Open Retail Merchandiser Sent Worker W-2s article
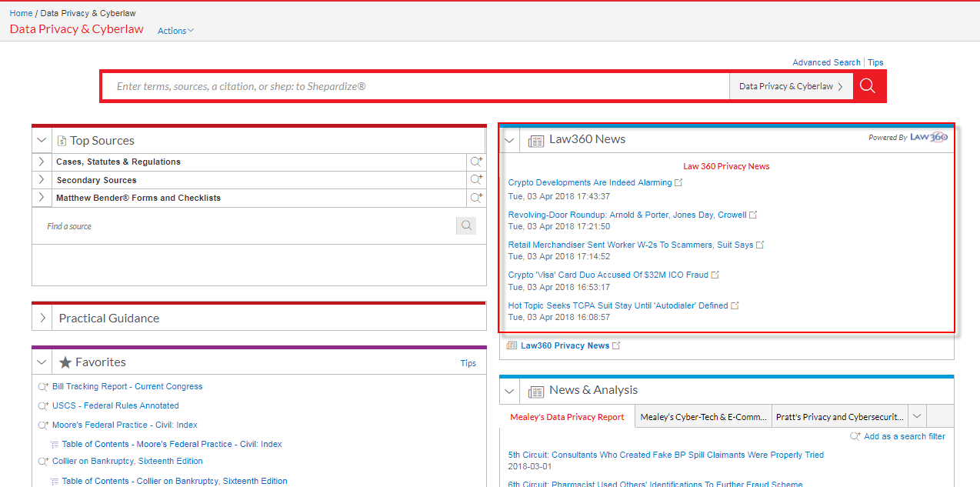 tap(631, 245)
